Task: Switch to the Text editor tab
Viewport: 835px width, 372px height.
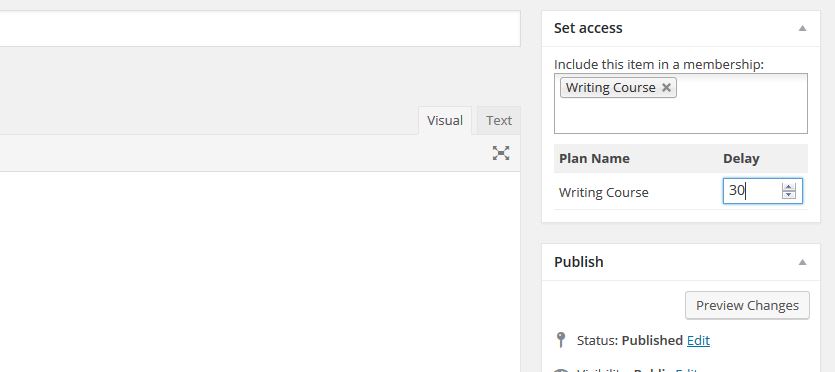Action: (498, 121)
